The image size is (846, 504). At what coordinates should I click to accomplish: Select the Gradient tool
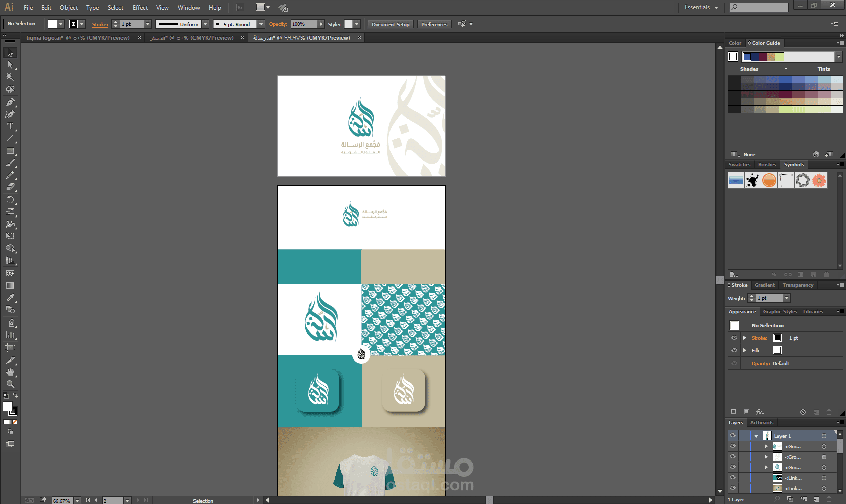pyautogui.click(x=10, y=285)
